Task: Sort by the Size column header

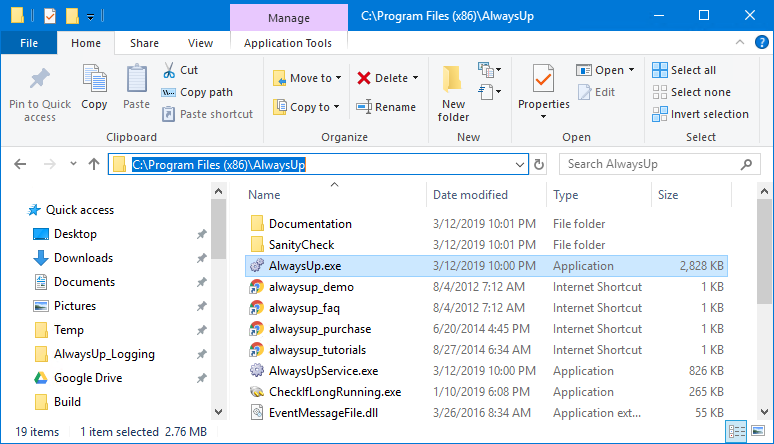Action: (x=668, y=195)
